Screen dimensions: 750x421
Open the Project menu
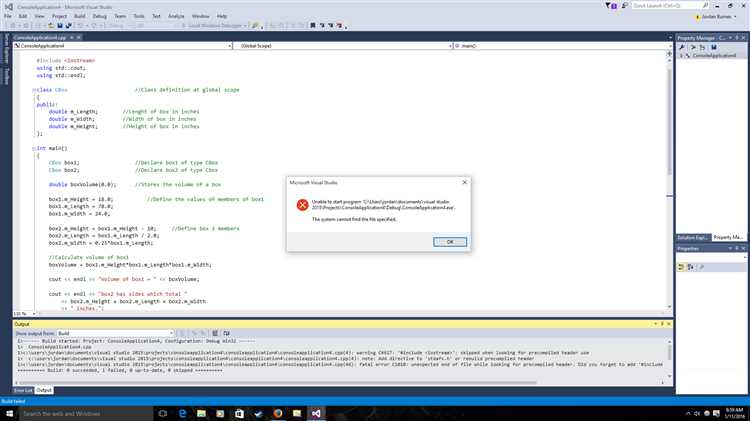[59, 16]
